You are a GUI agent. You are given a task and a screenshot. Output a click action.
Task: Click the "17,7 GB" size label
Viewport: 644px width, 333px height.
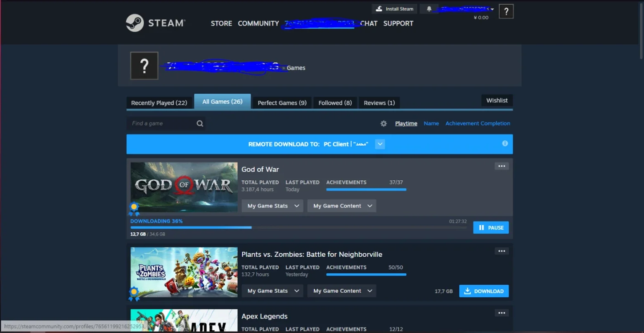pos(444,291)
